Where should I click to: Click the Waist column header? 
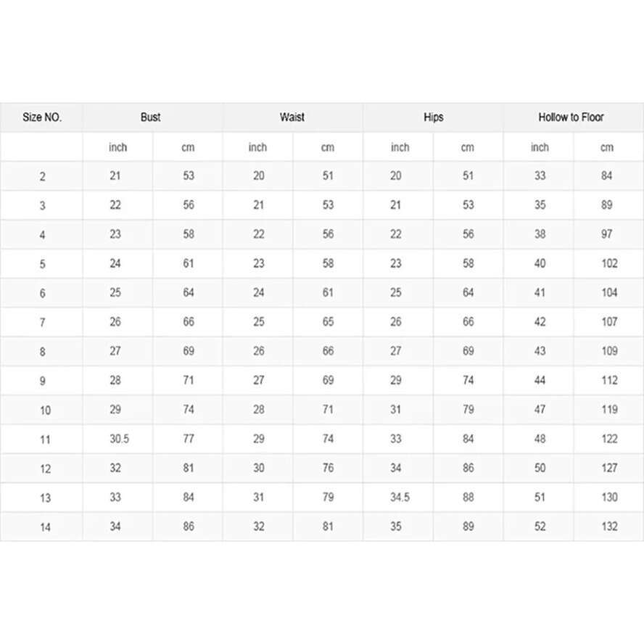[292, 117]
